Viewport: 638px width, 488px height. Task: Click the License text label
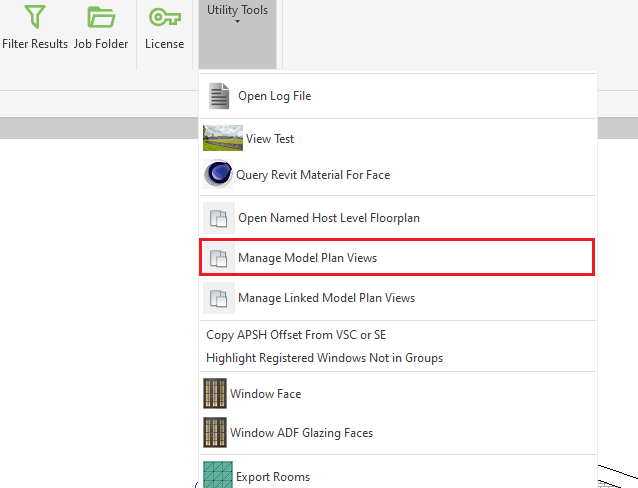click(164, 44)
